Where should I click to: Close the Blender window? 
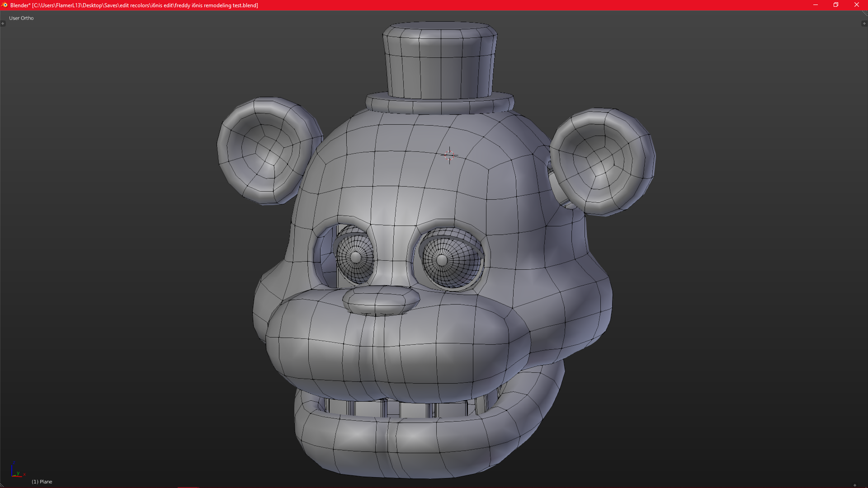(x=857, y=5)
